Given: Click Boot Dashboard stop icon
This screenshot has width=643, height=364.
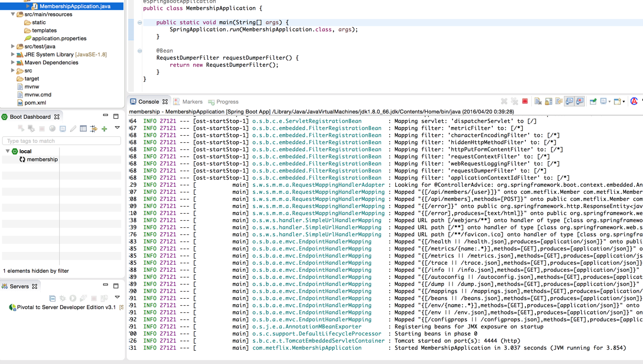Looking at the screenshot, I should tap(42, 129).
